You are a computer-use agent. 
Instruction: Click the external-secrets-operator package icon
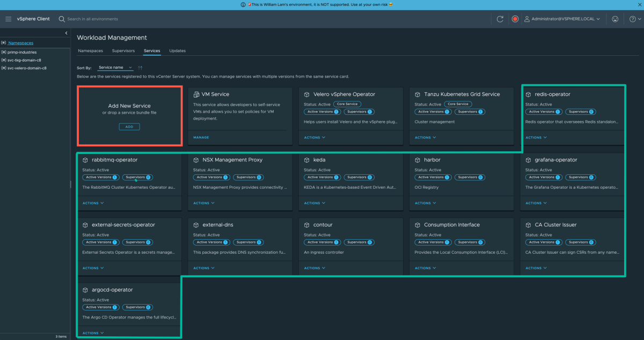click(x=85, y=225)
